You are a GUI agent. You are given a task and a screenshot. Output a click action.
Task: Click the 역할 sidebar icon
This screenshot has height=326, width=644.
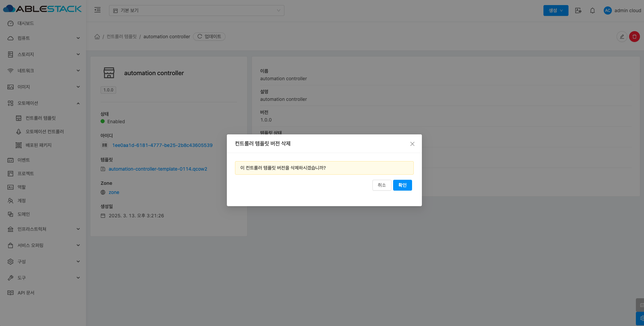tap(10, 187)
